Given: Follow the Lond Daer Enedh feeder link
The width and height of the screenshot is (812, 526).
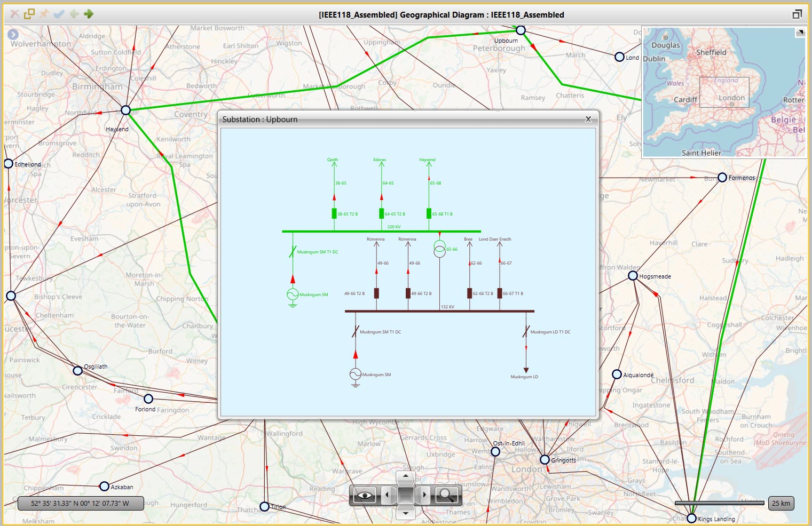Looking at the screenshot, I should coord(495,239).
